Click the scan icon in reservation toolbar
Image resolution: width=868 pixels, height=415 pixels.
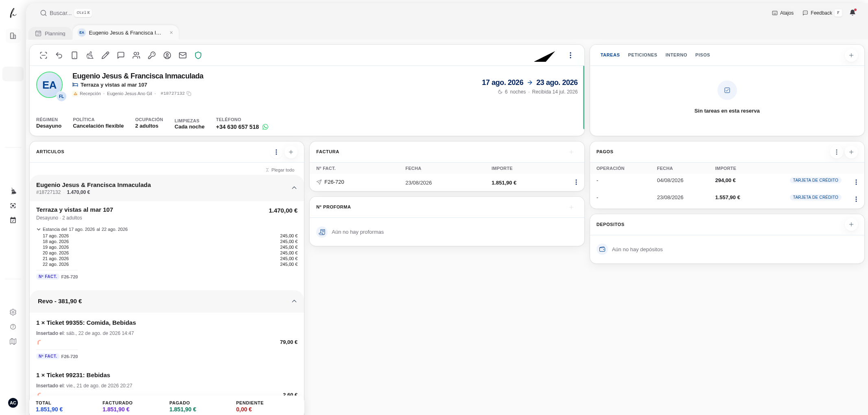(x=44, y=55)
